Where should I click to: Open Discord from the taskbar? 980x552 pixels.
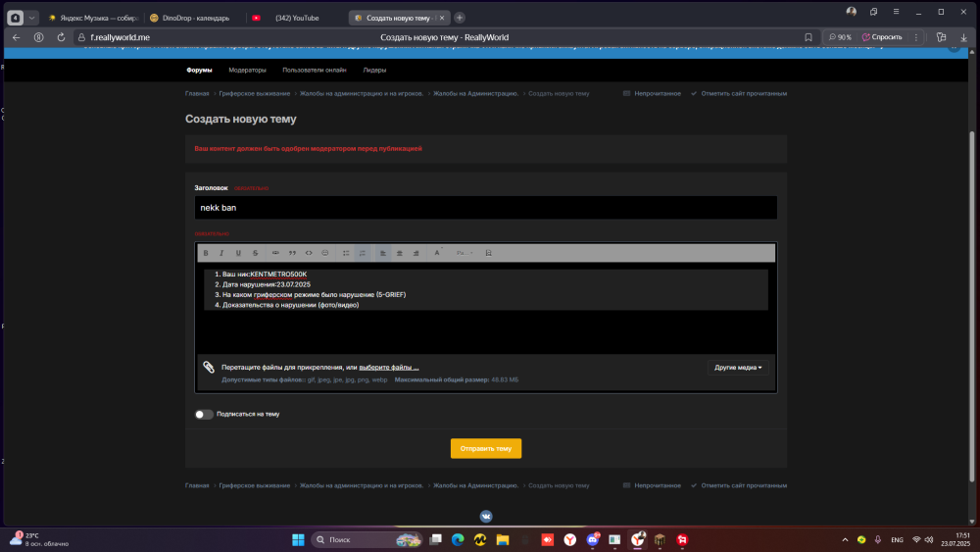tap(593, 539)
